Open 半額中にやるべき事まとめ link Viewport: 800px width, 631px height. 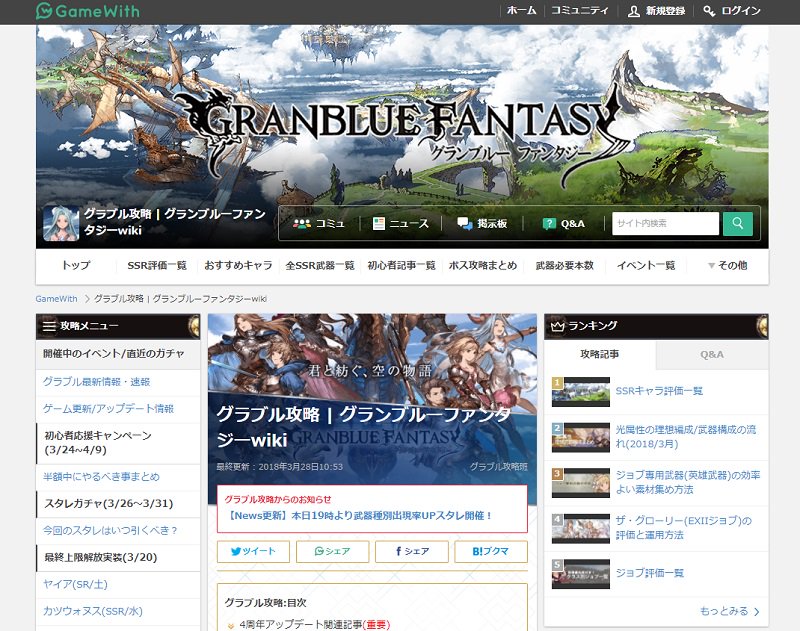tap(101, 476)
